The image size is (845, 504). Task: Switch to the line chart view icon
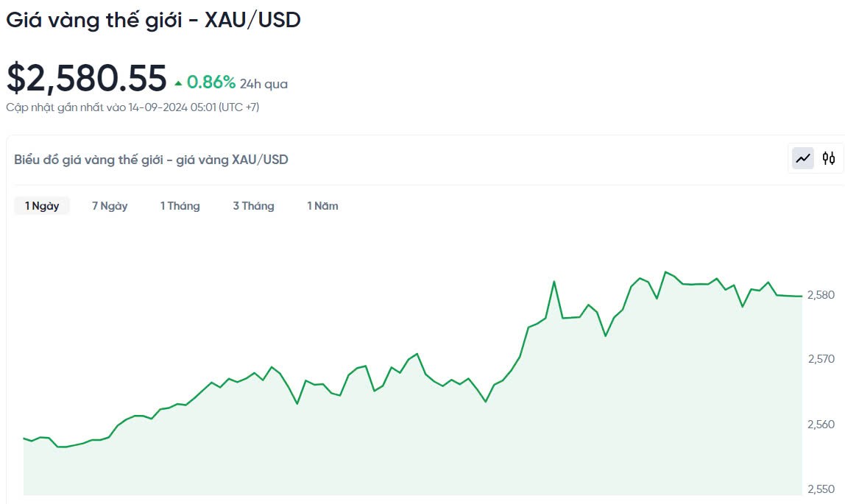pyautogui.click(x=803, y=158)
